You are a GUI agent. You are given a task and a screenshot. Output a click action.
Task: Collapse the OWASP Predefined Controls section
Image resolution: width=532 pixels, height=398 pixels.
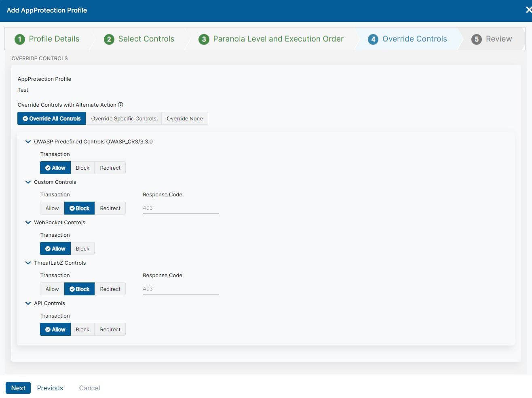28,142
